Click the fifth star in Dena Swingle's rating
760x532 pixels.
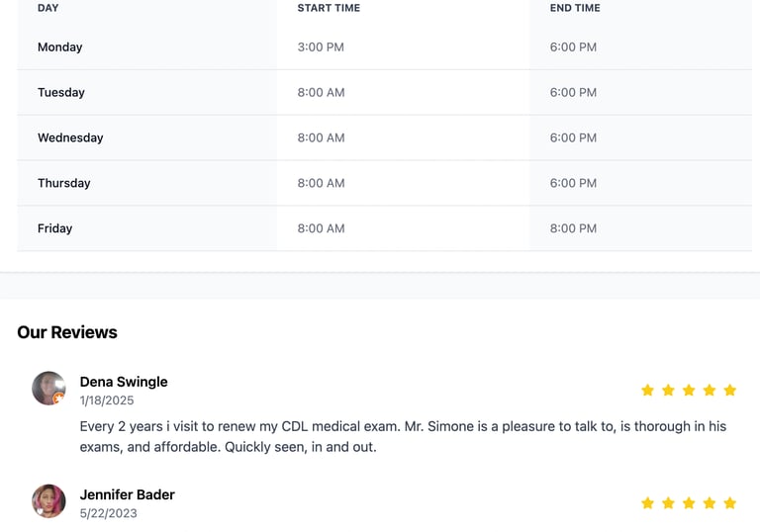pyautogui.click(x=730, y=391)
